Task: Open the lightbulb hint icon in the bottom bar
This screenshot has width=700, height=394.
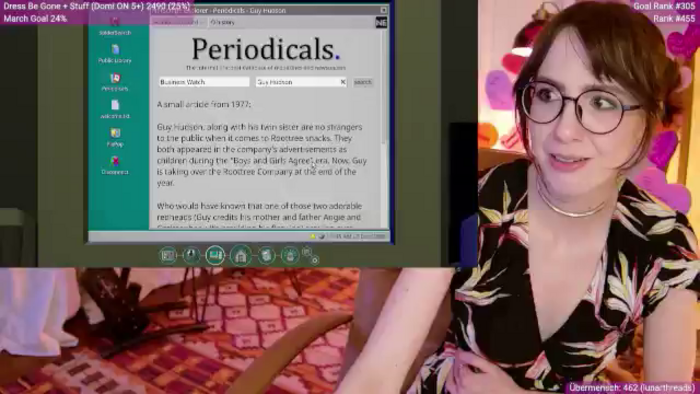Action: coord(290,255)
